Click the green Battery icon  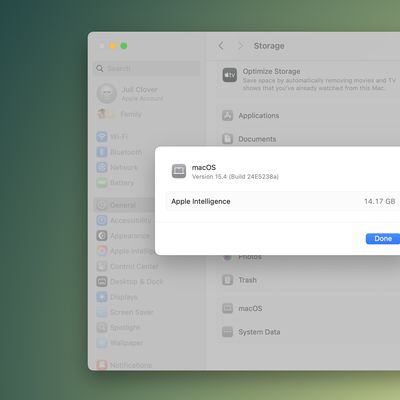coord(102,183)
